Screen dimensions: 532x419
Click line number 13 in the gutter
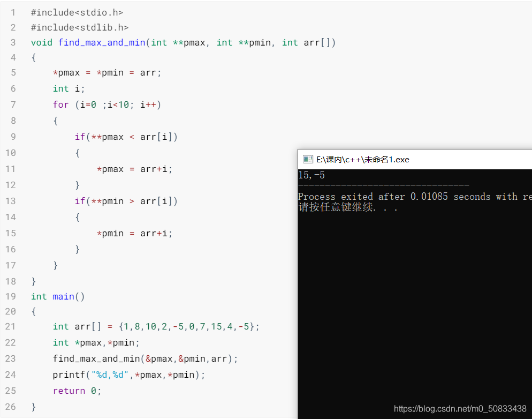pyautogui.click(x=11, y=201)
